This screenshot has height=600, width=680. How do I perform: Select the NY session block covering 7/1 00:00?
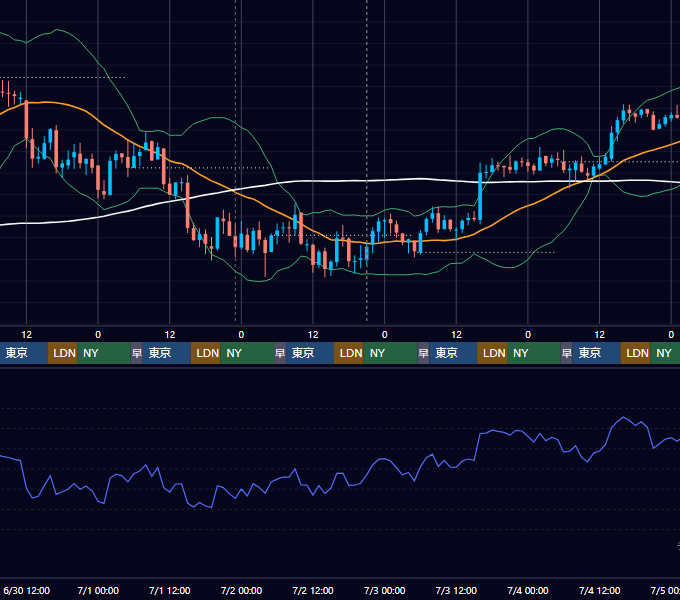click(x=104, y=353)
